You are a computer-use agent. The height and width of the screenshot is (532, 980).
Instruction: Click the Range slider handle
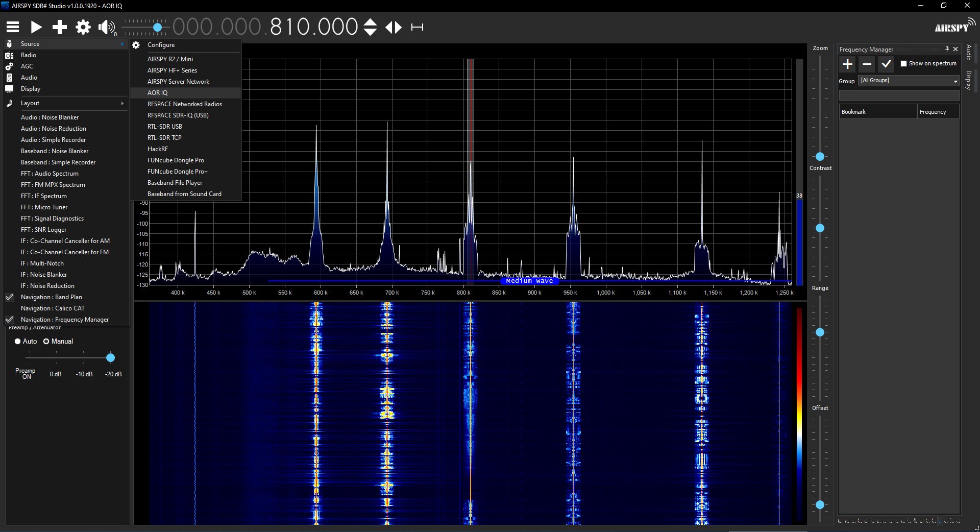coord(820,332)
